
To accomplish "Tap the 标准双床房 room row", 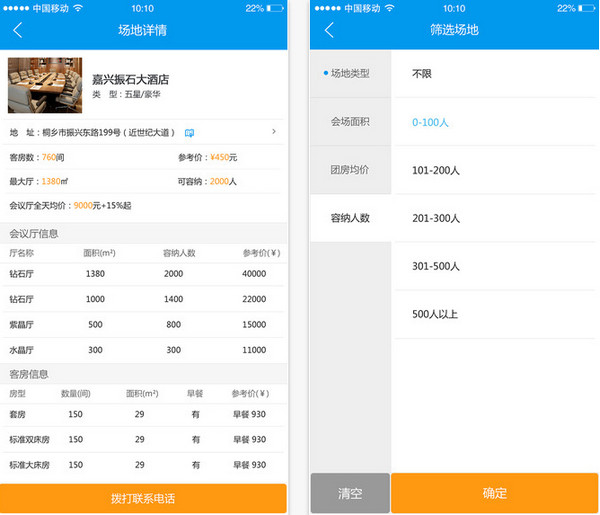I will click(143, 439).
